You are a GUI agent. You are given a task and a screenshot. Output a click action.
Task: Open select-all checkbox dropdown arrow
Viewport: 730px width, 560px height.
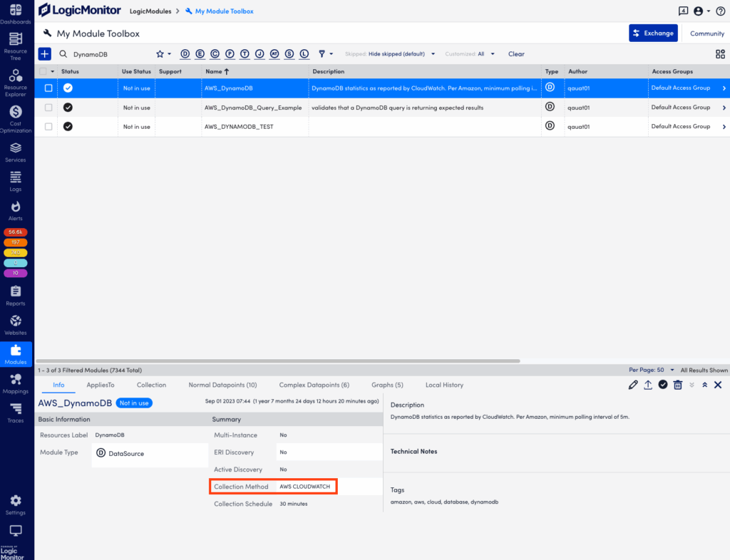(x=52, y=72)
